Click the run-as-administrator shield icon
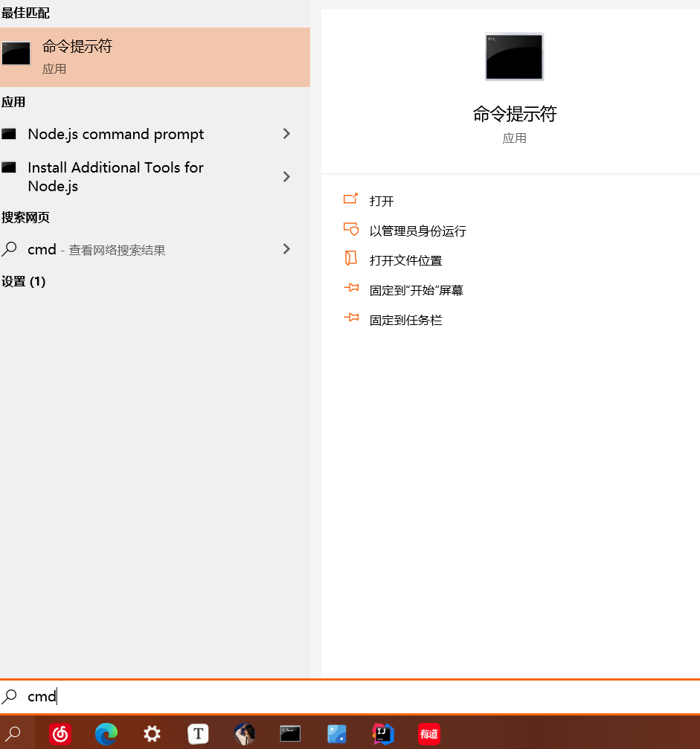The height and width of the screenshot is (749, 700). coord(350,229)
